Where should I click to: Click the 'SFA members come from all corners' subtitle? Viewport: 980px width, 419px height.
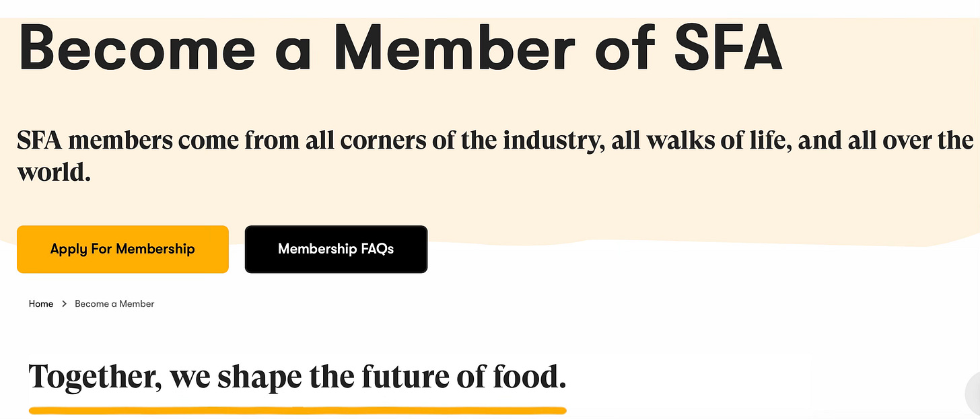495,157
